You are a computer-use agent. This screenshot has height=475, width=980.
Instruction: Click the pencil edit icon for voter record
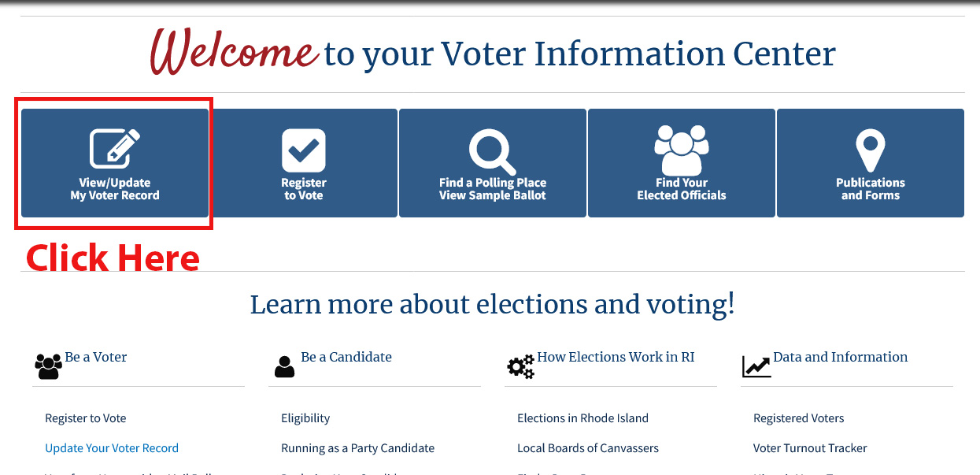click(115, 148)
